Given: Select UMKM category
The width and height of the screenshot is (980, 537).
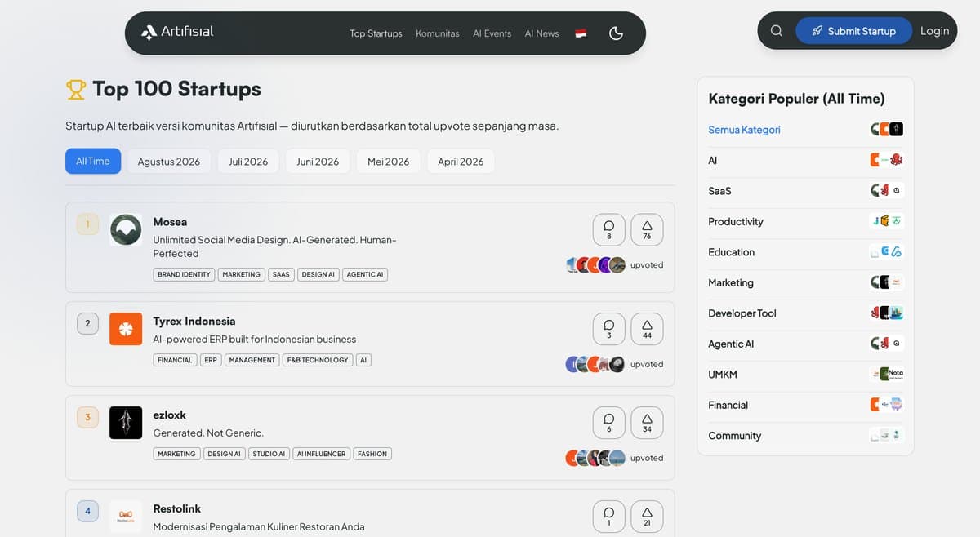Looking at the screenshot, I should click(723, 375).
